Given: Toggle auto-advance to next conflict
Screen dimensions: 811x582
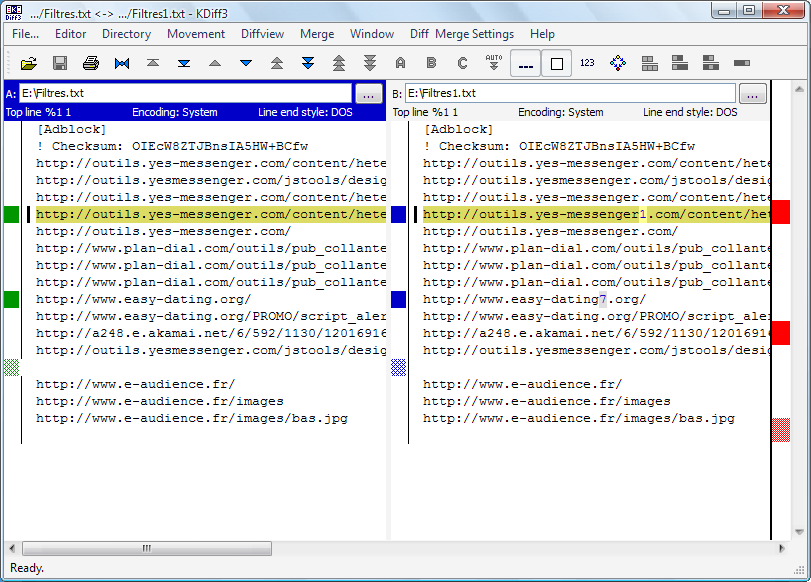Looking at the screenshot, I should [x=494, y=63].
